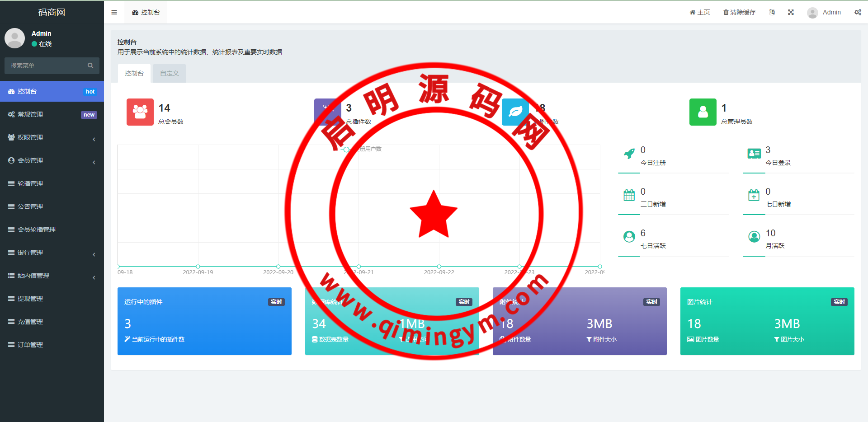The height and width of the screenshot is (422, 868).
Task: Click the 搜索菜单 search input field
Action: [x=45, y=66]
